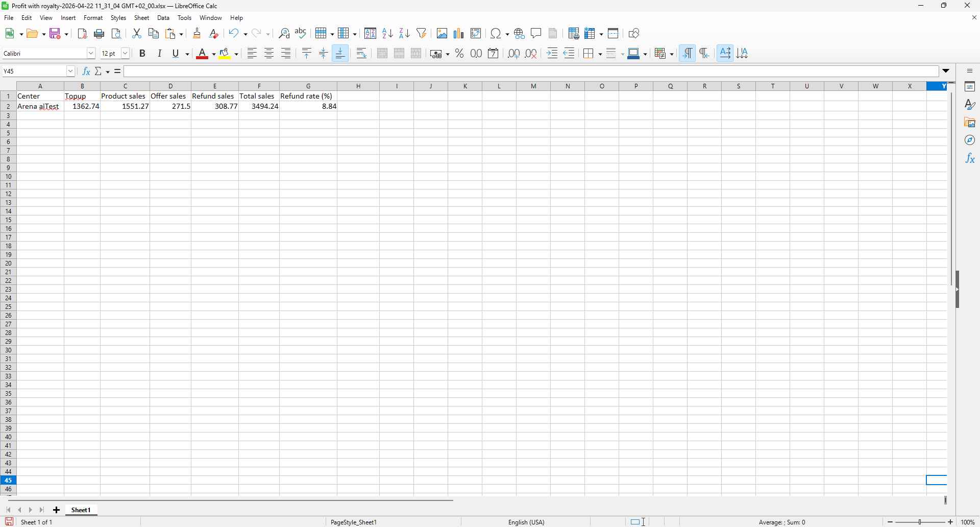The image size is (980, 527).
Task: Open the Find & Replace tool
Action: tap(284, 34)
